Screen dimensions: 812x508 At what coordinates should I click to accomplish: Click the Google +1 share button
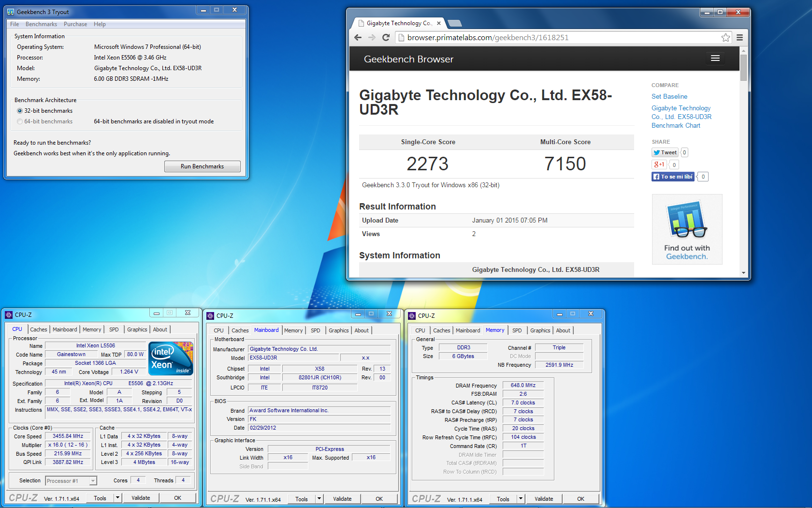click(659, 164)
